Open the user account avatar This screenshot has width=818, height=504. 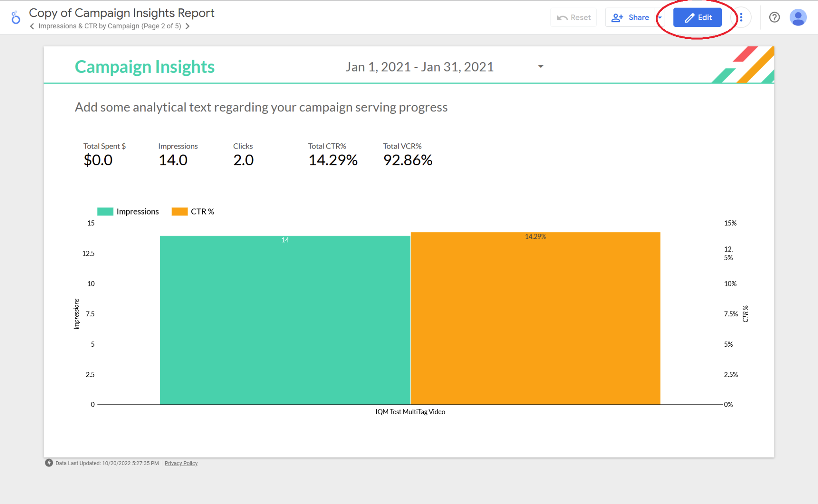798,18
